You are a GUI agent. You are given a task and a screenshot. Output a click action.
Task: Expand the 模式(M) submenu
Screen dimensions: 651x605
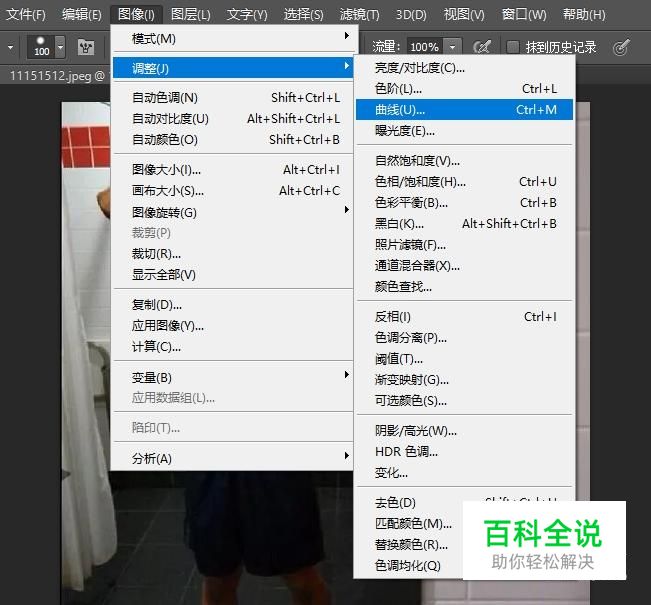point(232,39)
